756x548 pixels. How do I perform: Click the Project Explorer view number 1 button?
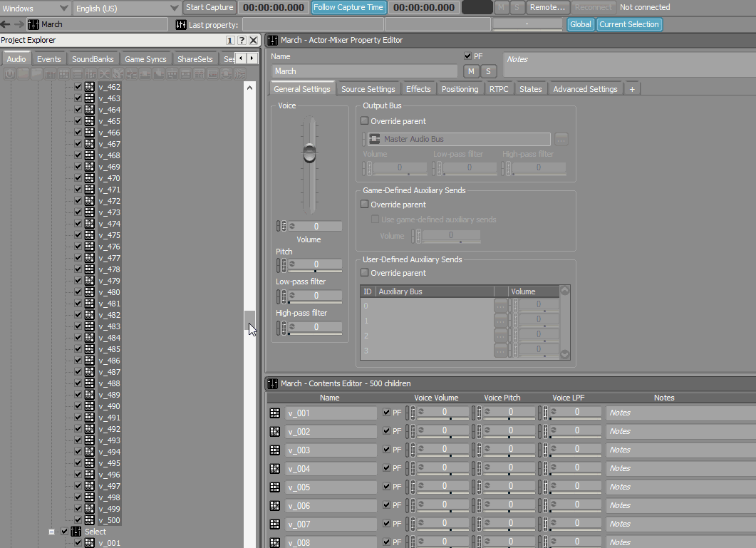(230, 41)
